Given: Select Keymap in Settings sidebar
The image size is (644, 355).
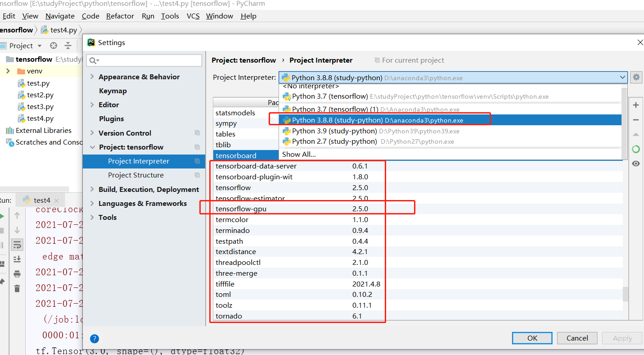Looking at the screenshot, I should point(113,91).
